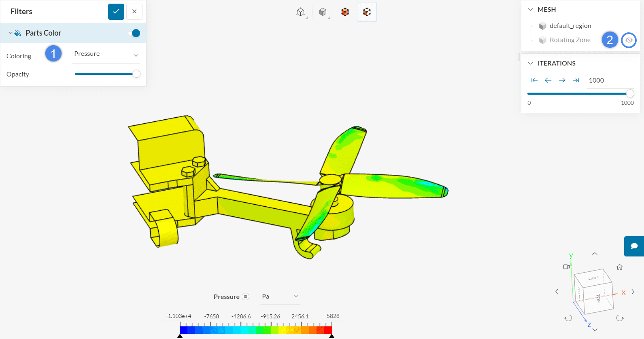Screen dimensions: 644x339
Task: Collapse the MESH section
Action: click(530, 9)
